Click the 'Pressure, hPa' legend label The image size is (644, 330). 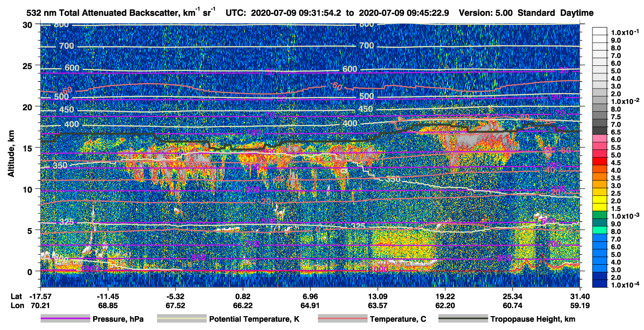(x=118, y=319)
